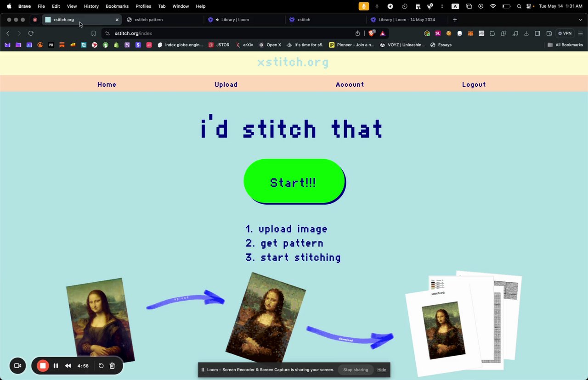The height and width of the screenshot is (380, 588).
Task: Open the music note media control
Action: click(515, 33)
